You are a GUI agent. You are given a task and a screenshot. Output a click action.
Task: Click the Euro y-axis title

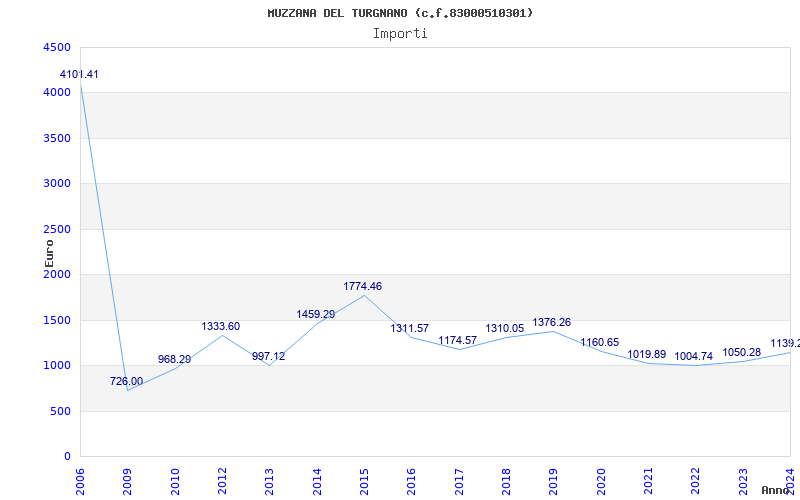coord(49,252)
